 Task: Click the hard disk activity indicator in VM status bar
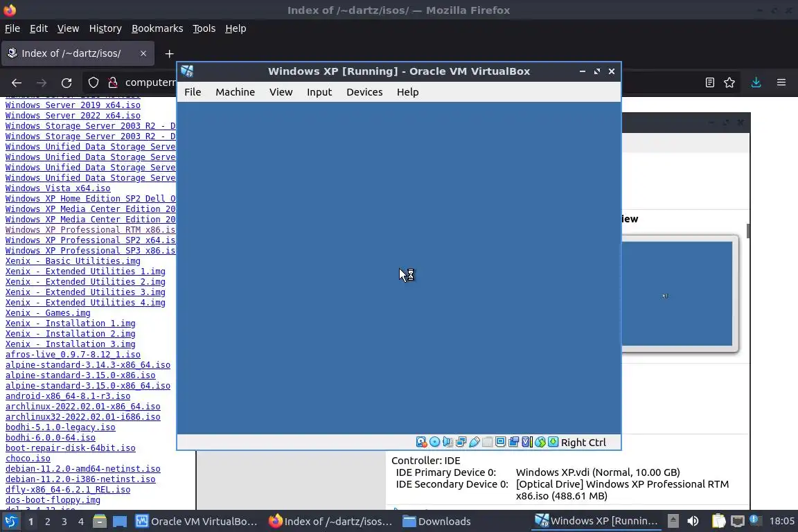(x=421, y=442)
